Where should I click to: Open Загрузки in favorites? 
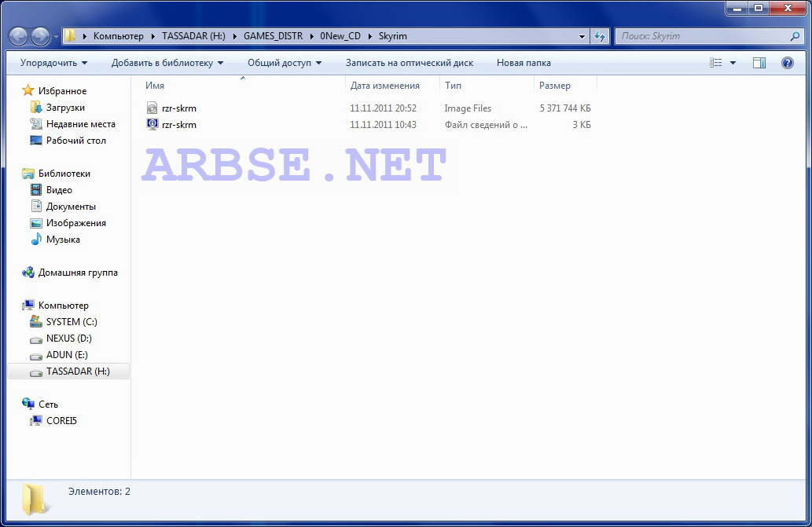[x=65, y=108]
